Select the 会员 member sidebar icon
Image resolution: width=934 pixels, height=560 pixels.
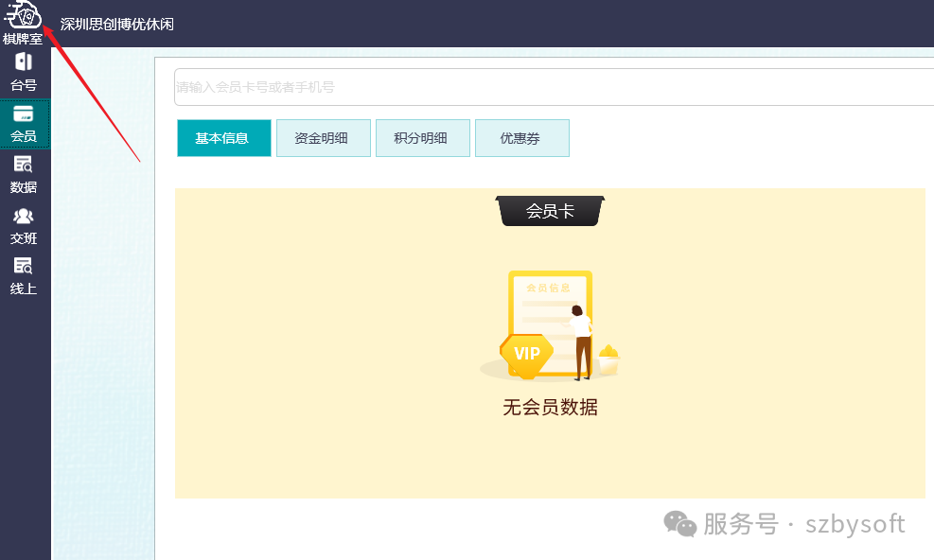[x=24, y=124]
